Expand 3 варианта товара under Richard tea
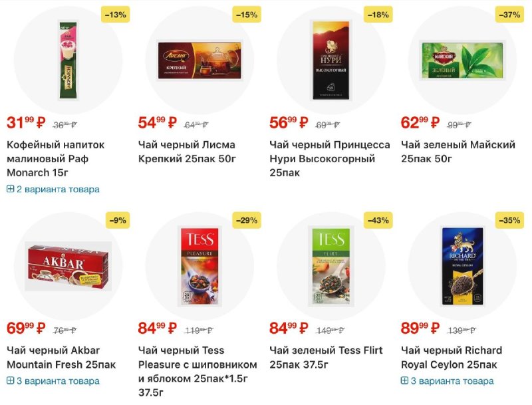This screenshot has width=532, height=405. coord(447,381)
